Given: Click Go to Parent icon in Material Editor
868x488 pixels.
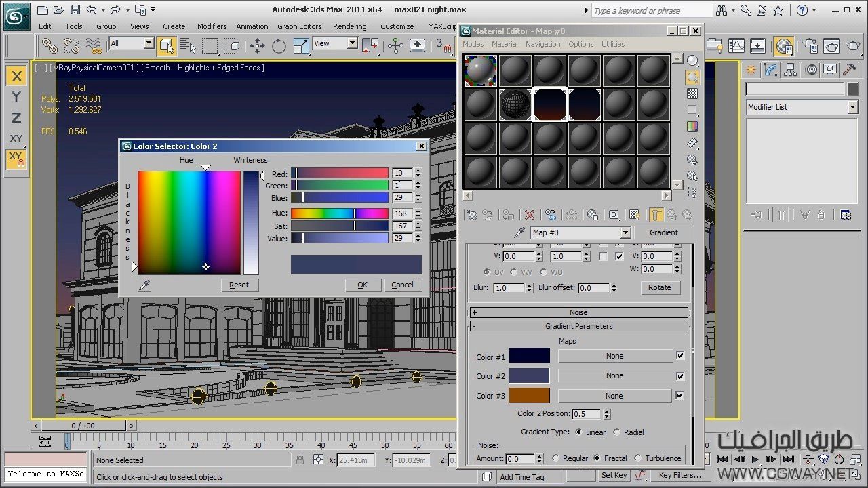Looking at the screenshot, I should coord(672,215).
